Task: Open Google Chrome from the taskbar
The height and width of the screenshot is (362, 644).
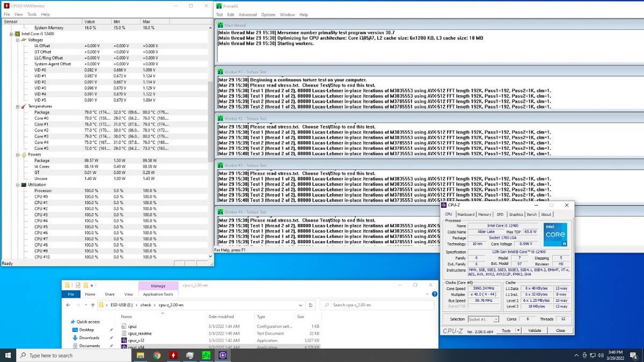Action: pos(157,355)
